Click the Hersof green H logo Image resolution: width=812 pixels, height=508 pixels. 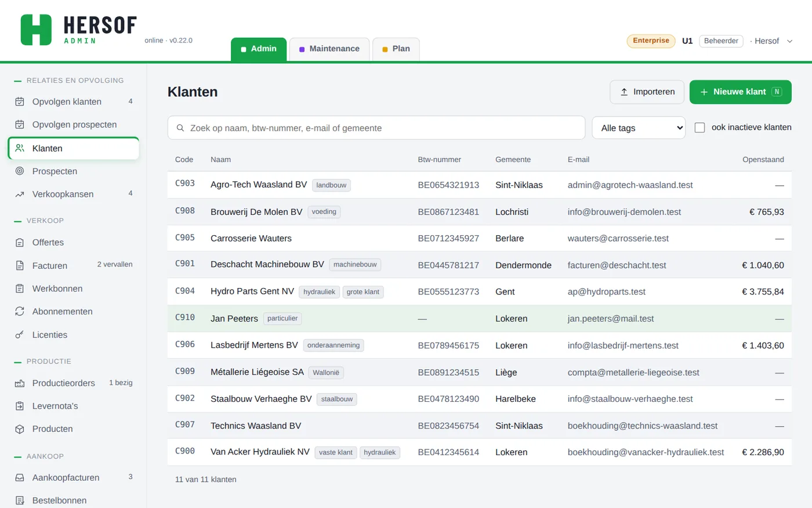tap(36, 30)
